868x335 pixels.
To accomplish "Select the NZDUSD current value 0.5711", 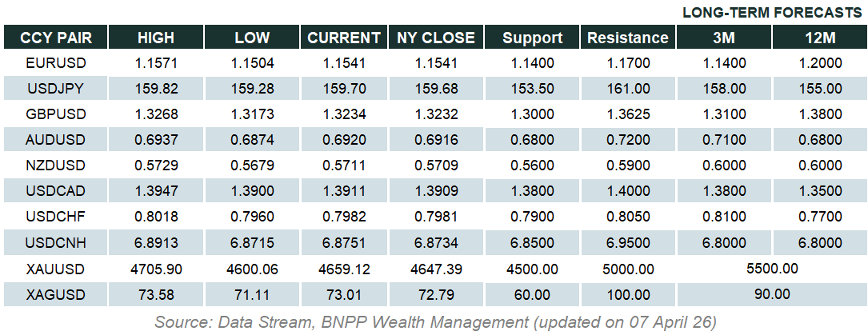I will click(x=344, y=166).
